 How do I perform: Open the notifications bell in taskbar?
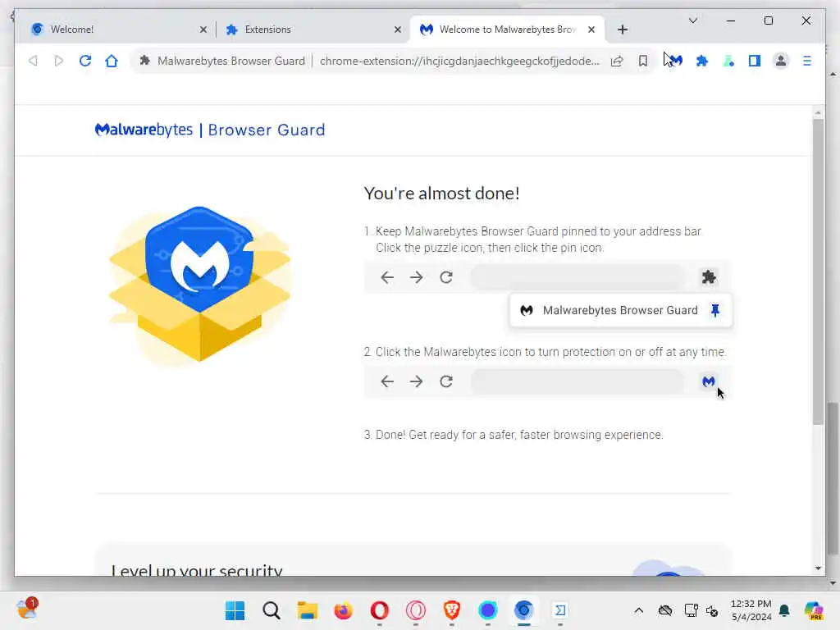[x=784, y=610]
